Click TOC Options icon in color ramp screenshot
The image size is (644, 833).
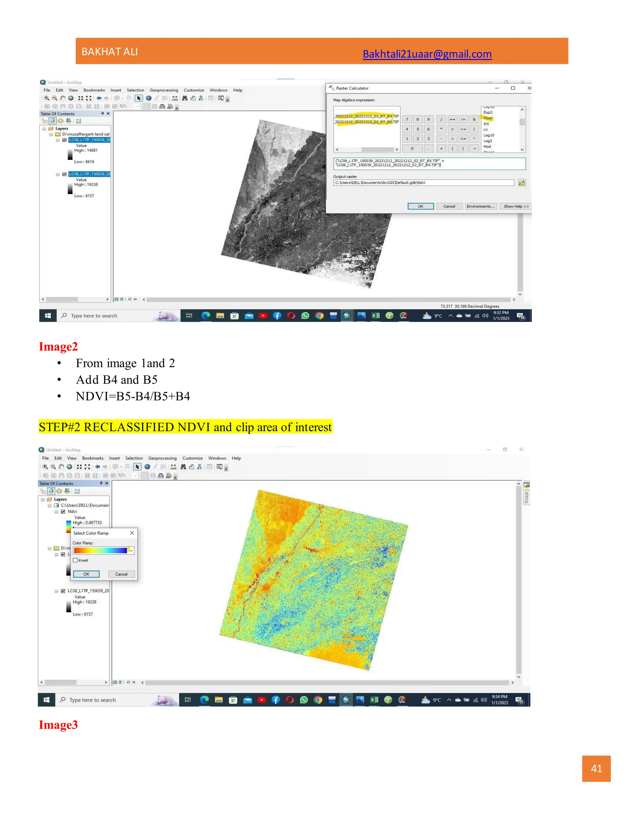[77, 491]
